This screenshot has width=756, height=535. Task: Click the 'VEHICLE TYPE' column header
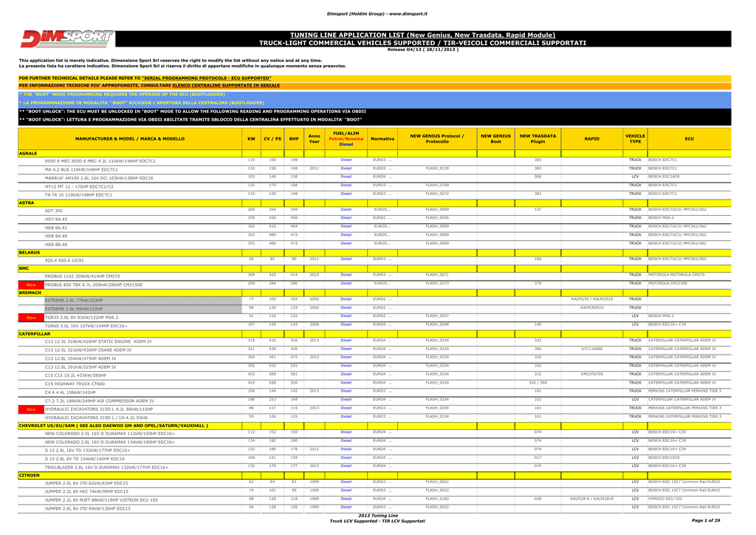pyautogui.click(x=635, y=139)
